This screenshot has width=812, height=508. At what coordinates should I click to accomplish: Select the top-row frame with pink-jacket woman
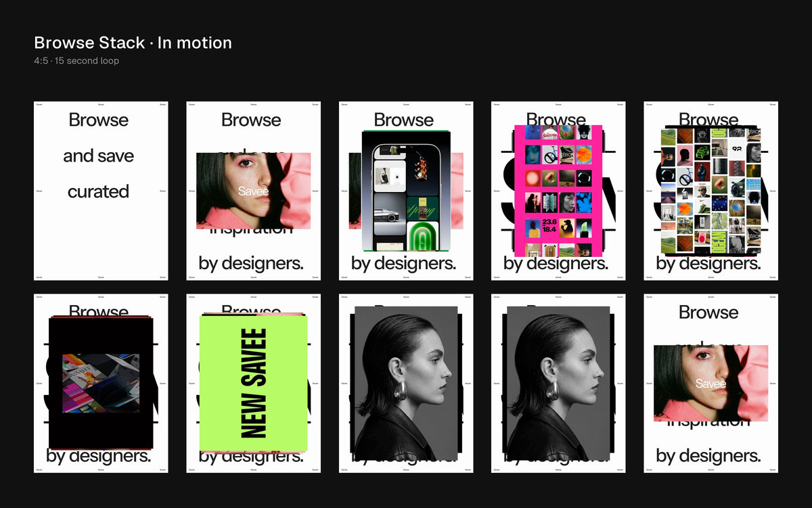[254, 191]
